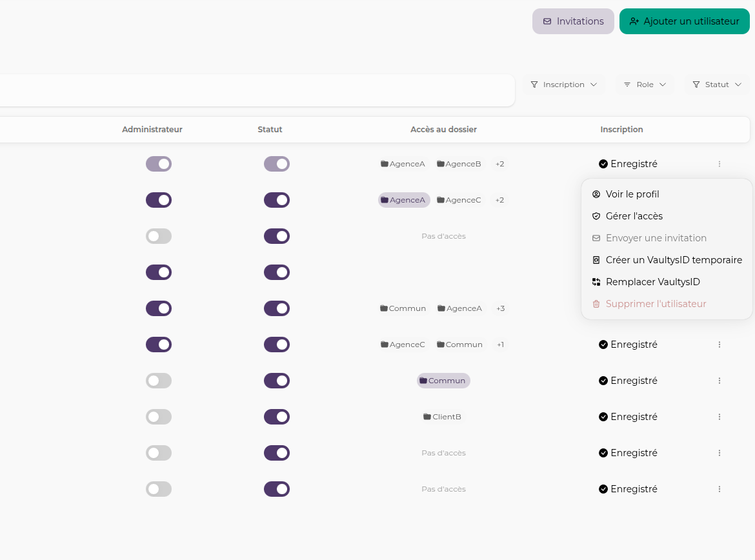The image size is (755, 560).
Task: Click the +1 extra folders badge
Action: (x=500, y=345)
